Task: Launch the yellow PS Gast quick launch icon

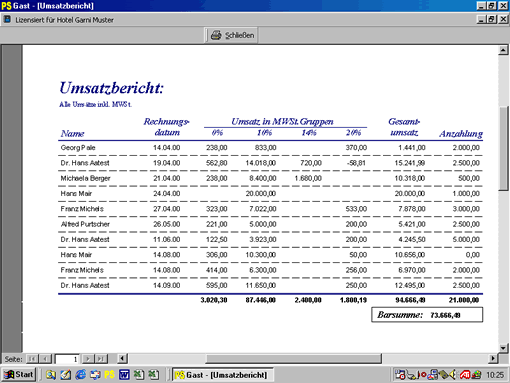Action: coord(109,375)
